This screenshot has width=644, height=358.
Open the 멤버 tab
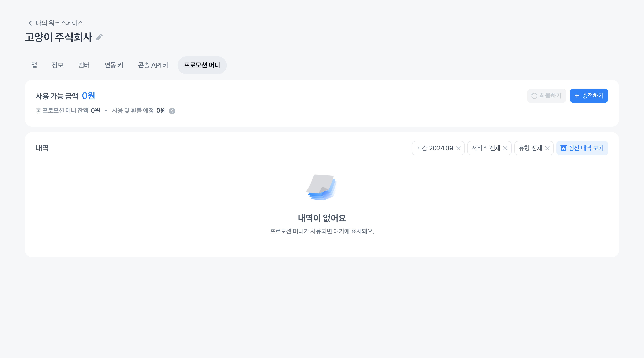pyautogui.click(x=84, y=65)
